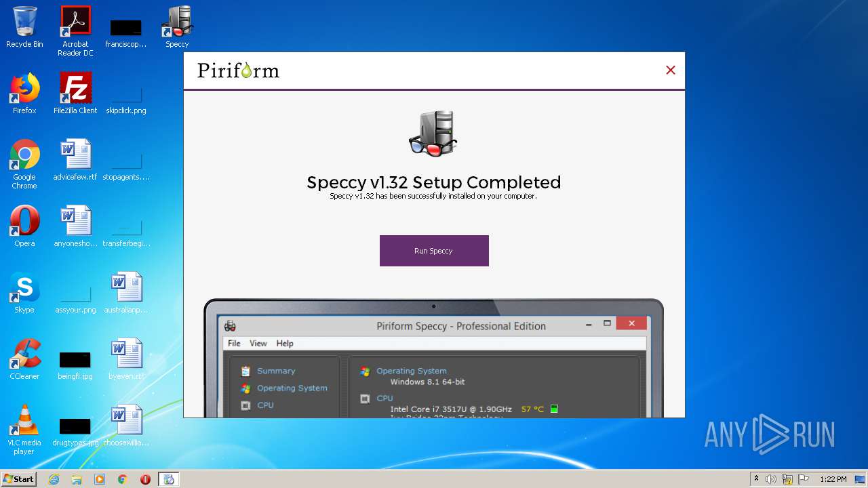The image size is (868, 488).
Task: Select the Acrobat Reader DC shortcut
Action: (x=75, y=31)
